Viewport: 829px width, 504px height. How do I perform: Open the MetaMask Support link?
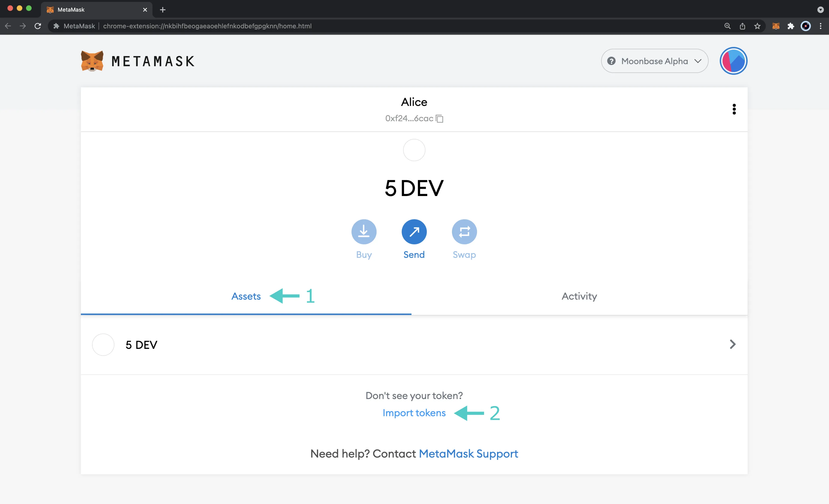(468, 453)
